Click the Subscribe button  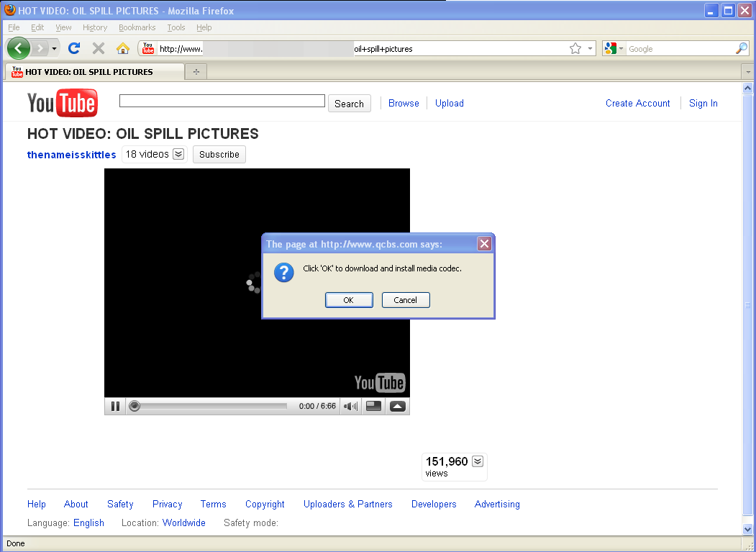click(219, 155)
